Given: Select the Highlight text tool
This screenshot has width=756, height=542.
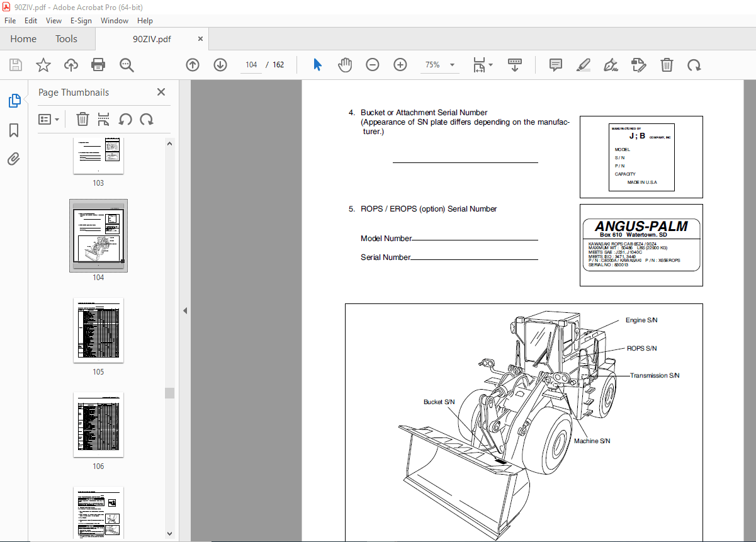Looking at the screenshot, I should [x=583, y=64].
